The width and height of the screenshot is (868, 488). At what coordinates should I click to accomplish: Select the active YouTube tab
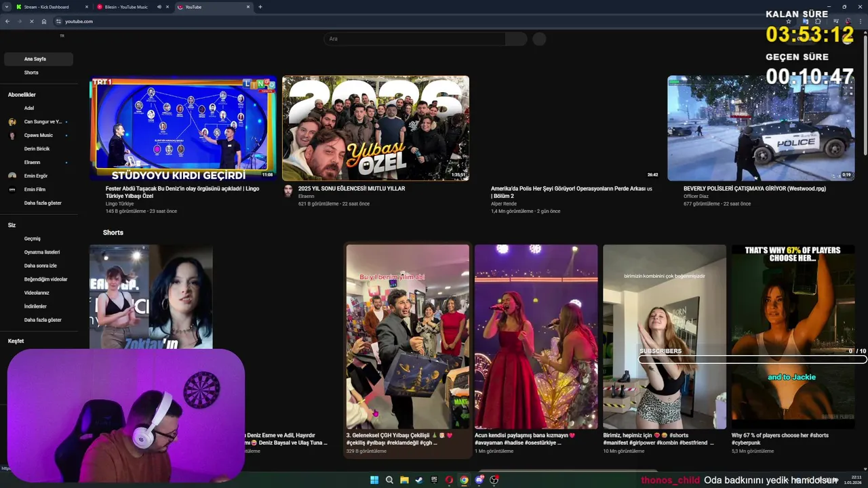point(214,7)
